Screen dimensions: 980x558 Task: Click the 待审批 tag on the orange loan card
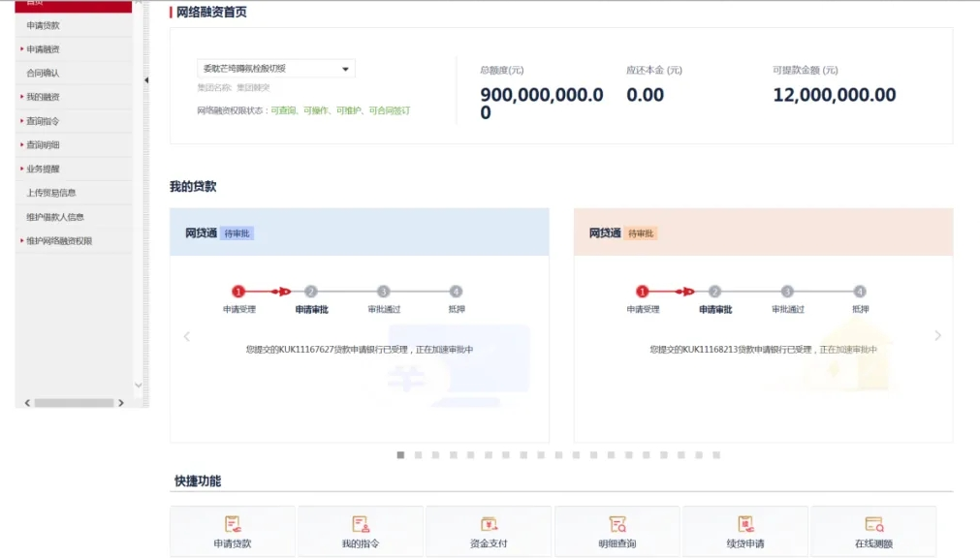641,233
